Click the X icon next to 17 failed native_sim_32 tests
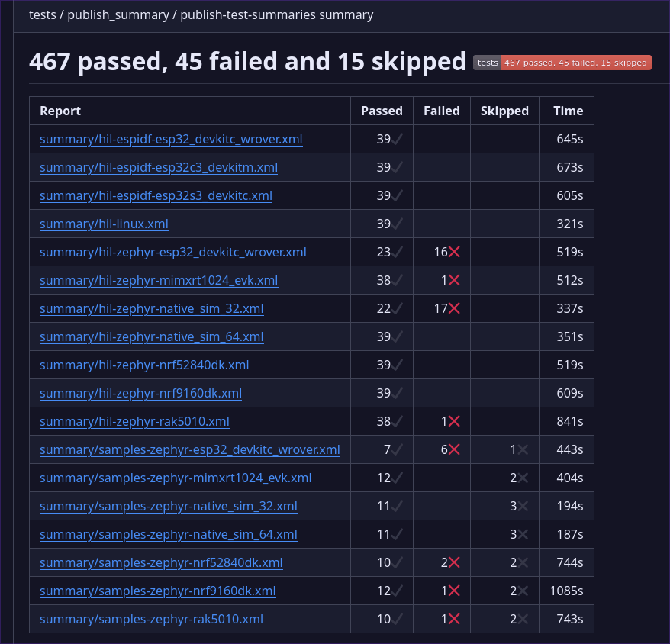This screenshot has width=670, height=644. click(x=455, y=308)
